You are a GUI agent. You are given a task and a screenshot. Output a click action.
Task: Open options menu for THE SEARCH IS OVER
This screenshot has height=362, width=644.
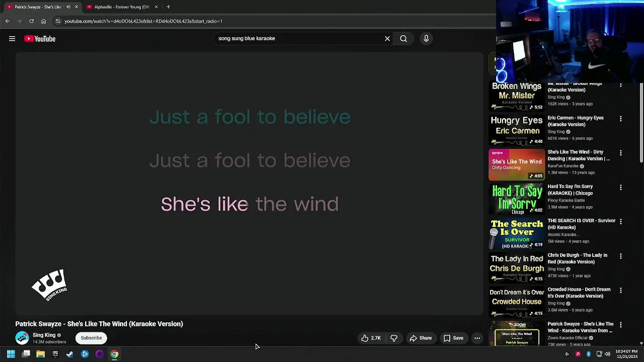point(621,221)
